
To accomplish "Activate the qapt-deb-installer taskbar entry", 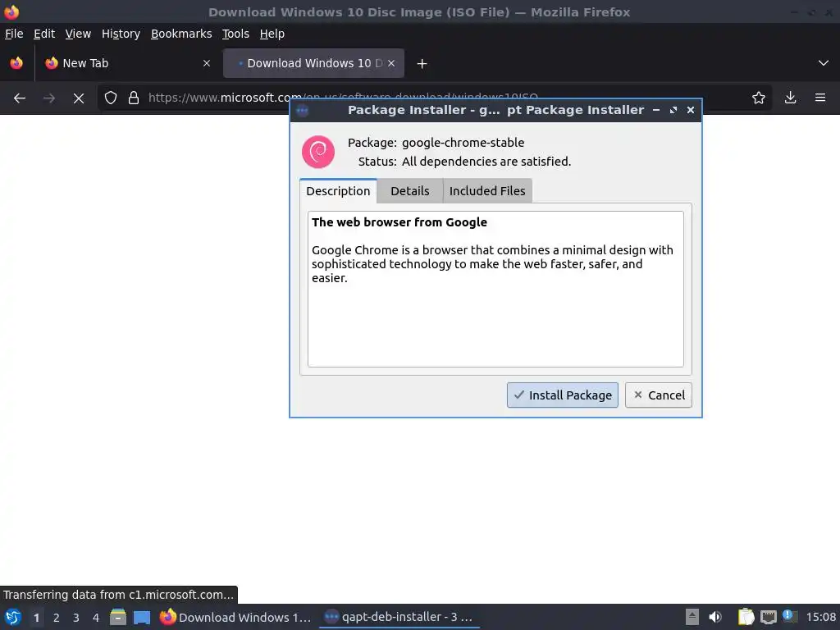I will (x=399, y=617).
